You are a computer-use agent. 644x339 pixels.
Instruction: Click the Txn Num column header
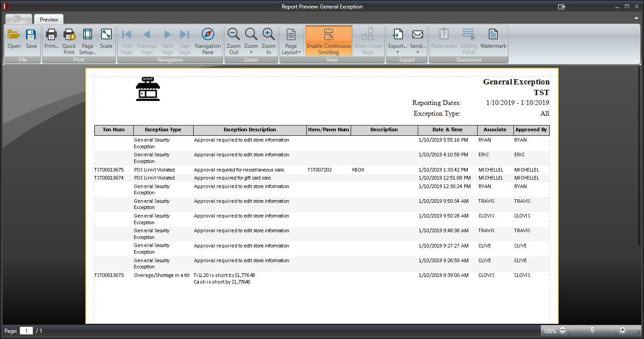(114, 130)
